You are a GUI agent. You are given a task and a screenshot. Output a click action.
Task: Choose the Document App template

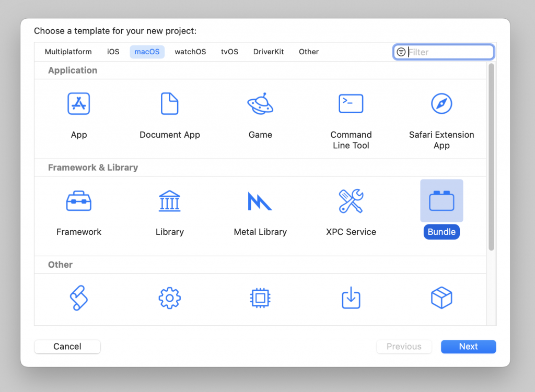(170, 104)
